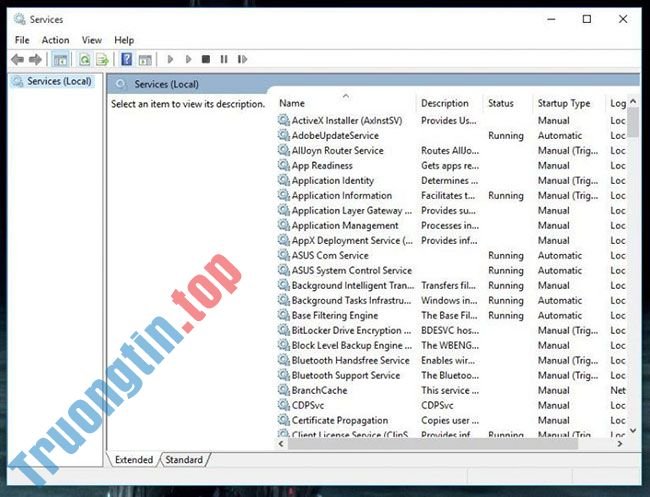Screen dimensions: 650x497
Task: Click the Restart Service toolbar icon
Action: pos(243,59)
